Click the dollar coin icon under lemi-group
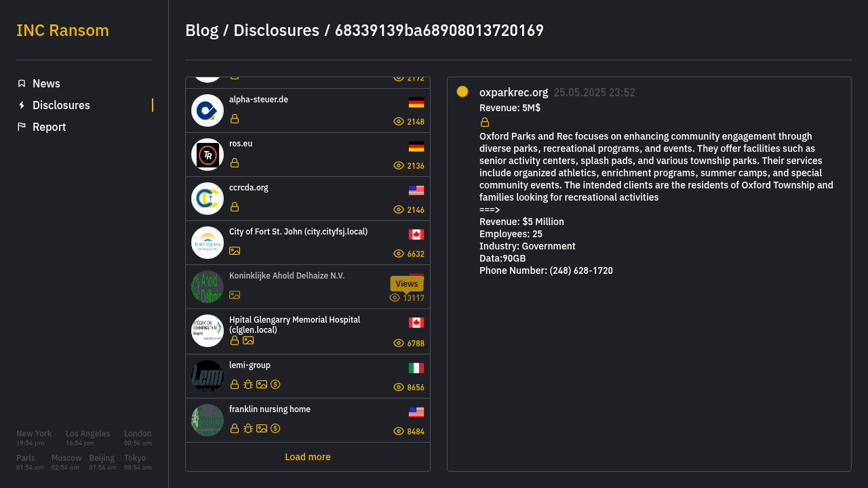 275,384
